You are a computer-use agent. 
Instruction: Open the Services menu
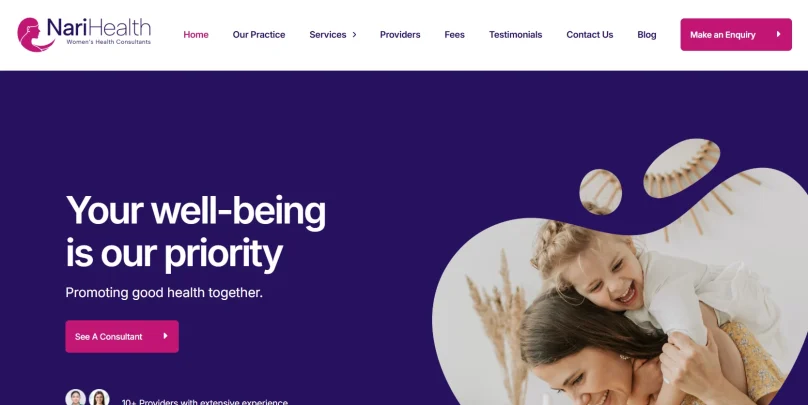tap(328, 35)
